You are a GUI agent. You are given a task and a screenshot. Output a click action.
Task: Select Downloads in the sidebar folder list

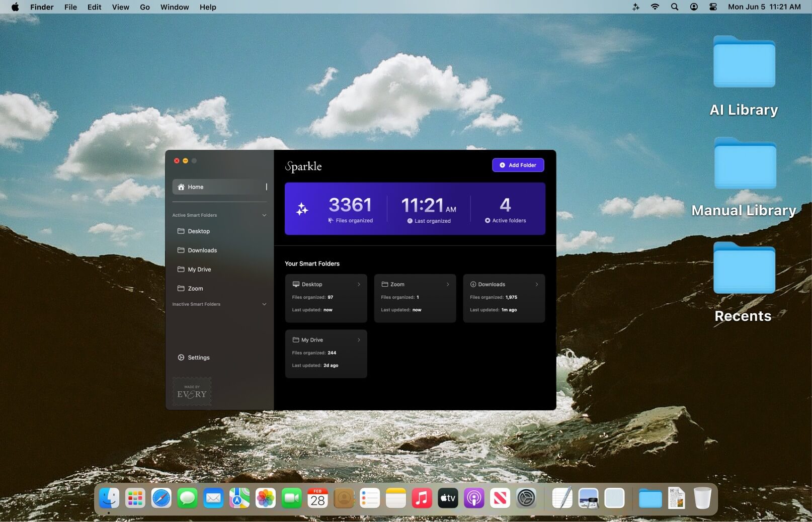(202, 250)
